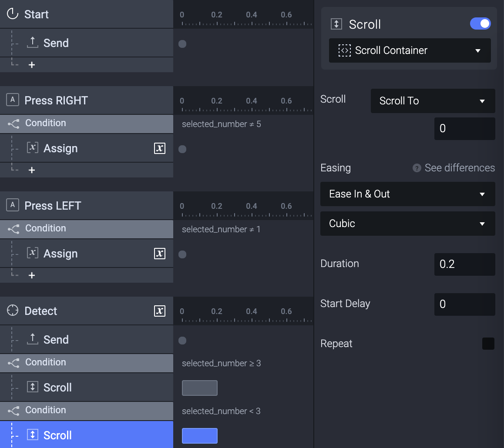Viewport: 504px width, 448px height.
Task: Click the Scroll To position input field
Action: point(464,128)
